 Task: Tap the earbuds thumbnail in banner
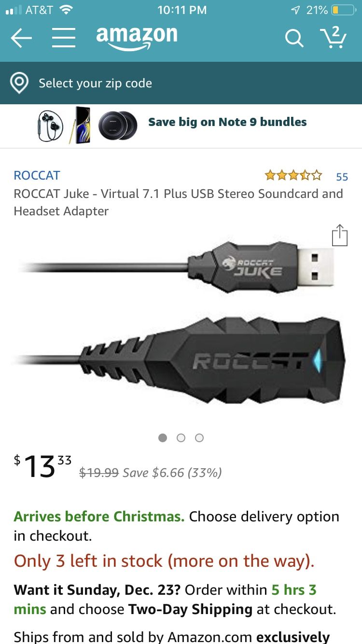click(x=51, y=126)
